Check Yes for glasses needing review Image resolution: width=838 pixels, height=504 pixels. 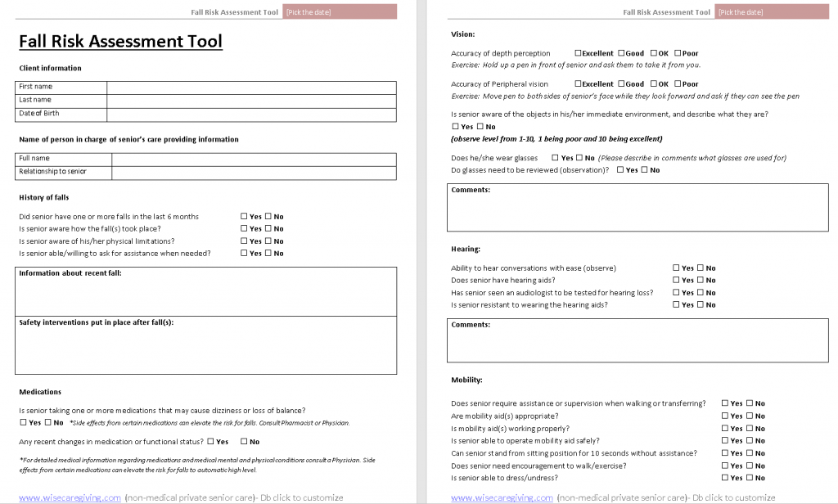coord(620,169)
